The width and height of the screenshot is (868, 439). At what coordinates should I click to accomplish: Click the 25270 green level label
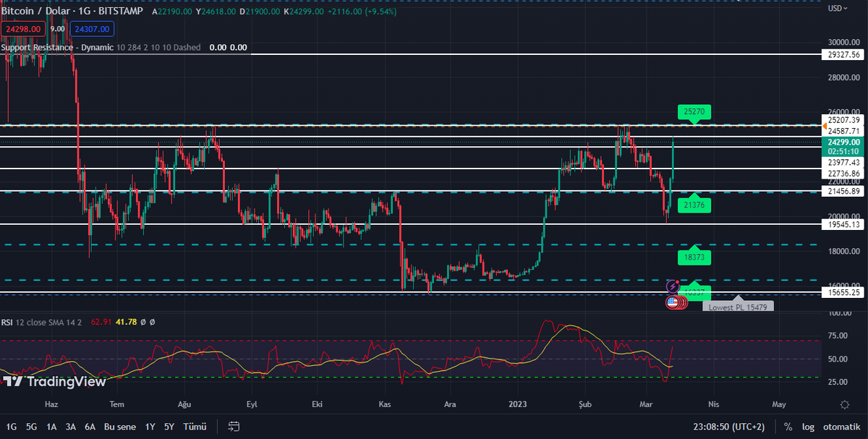point(695,112)
